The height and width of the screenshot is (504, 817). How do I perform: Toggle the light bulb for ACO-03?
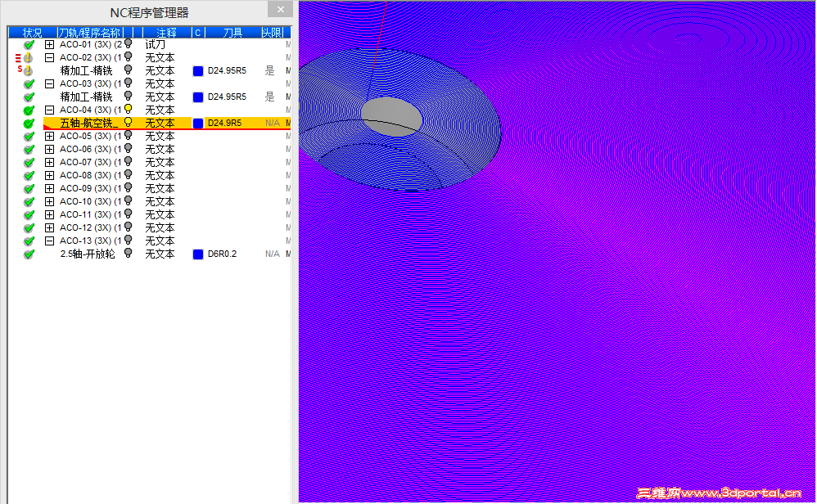tap(129, 83)
